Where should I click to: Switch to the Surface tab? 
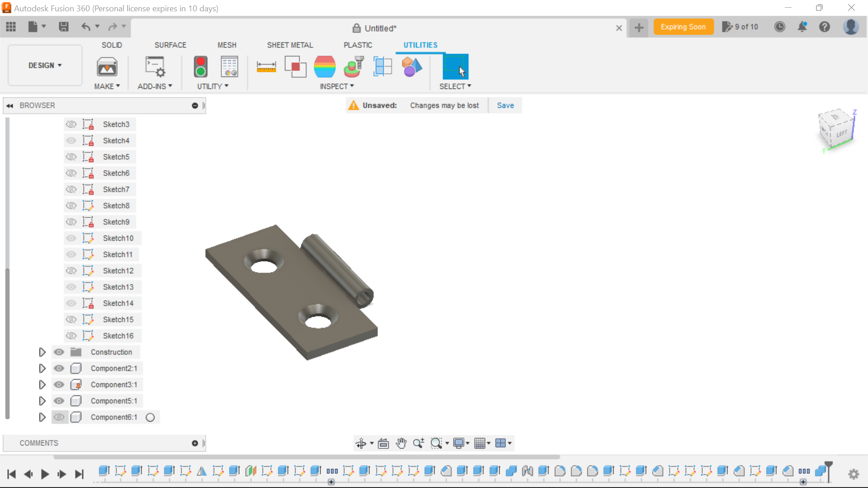[x=170, y=45]
